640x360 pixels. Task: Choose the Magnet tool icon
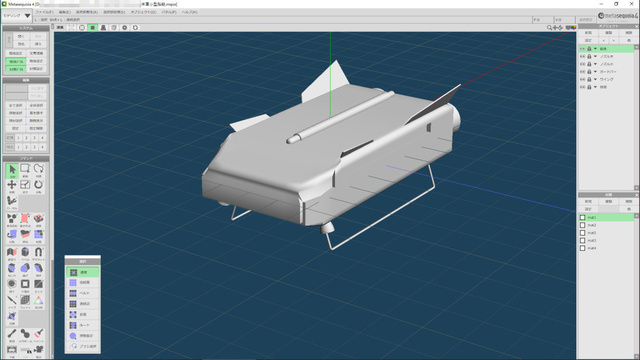38,253
